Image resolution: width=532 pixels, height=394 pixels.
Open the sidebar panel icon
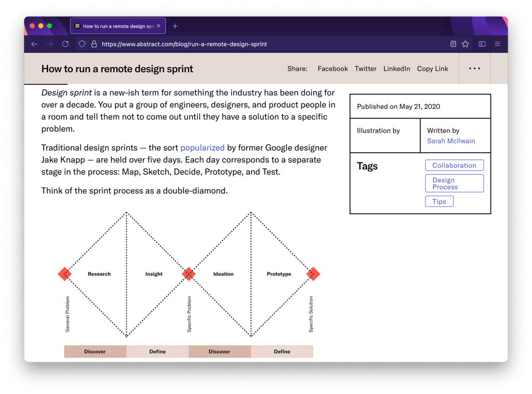coord(482,44)
